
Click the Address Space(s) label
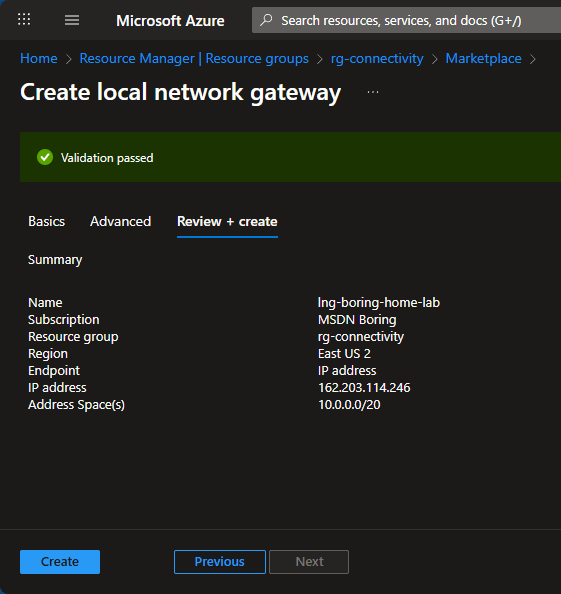tap(77, 405)
